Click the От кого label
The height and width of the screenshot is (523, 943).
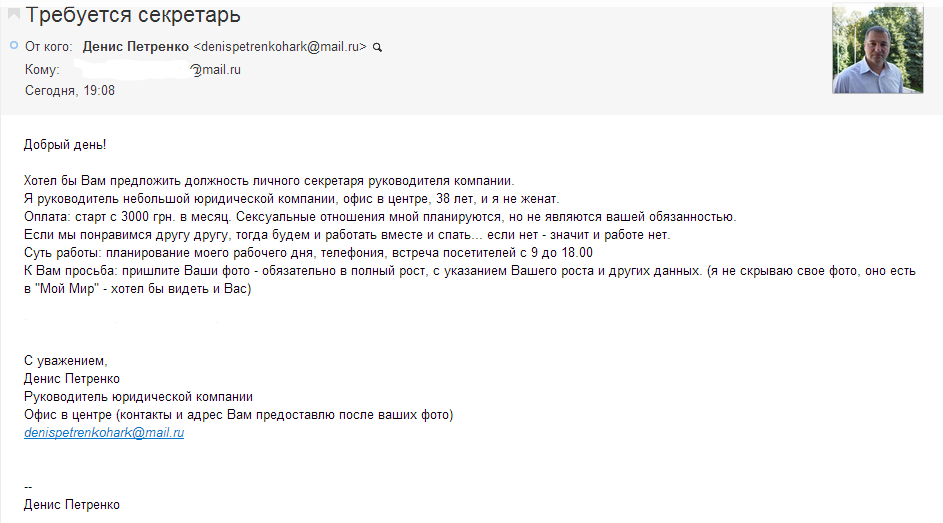pyautogui.click(x=48, y=47)
